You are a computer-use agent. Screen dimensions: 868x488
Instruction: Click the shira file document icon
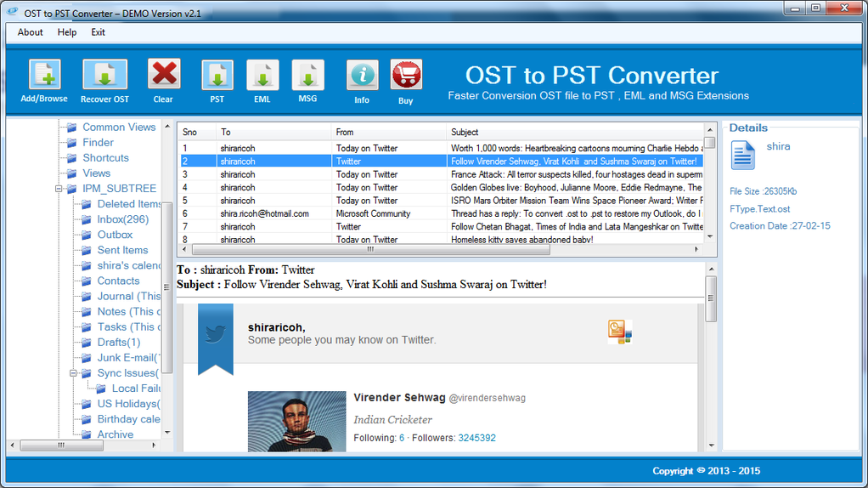click(742, 155)
